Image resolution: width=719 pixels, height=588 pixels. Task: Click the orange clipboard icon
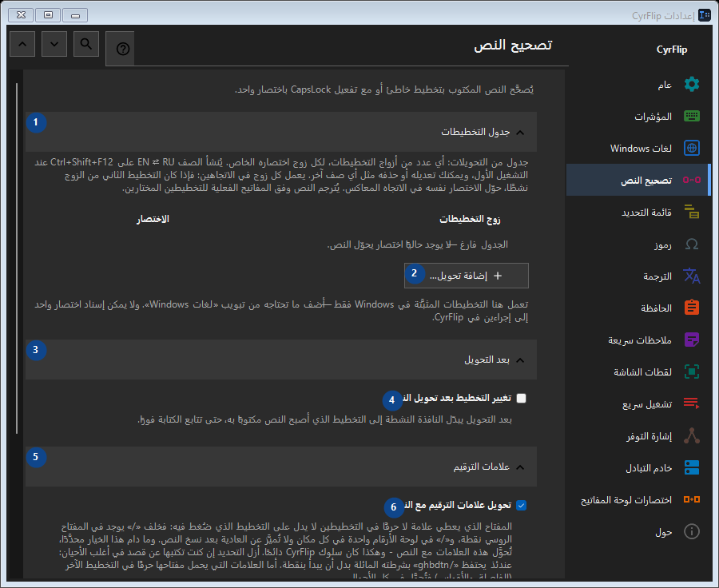692,308
